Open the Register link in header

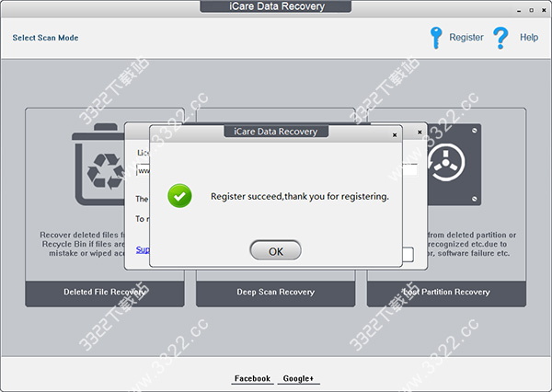[466, 38]
